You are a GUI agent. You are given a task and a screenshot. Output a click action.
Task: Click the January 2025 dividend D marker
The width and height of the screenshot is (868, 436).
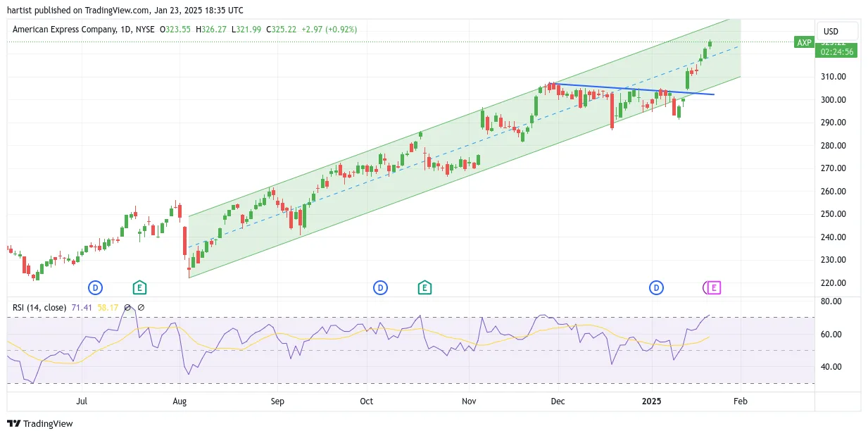point(656,287)
